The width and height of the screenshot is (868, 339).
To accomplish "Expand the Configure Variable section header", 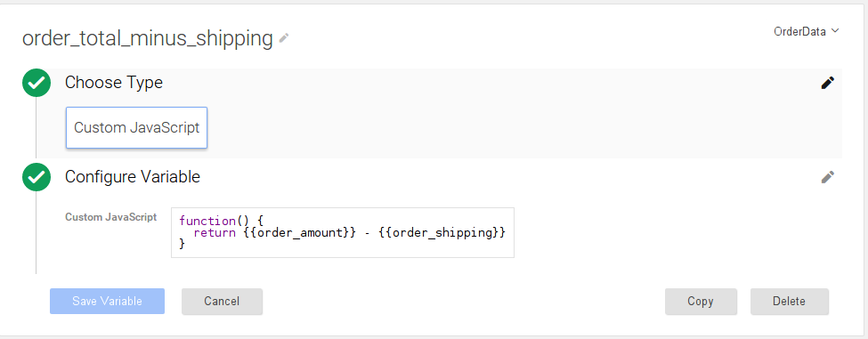I will [133, 177].
